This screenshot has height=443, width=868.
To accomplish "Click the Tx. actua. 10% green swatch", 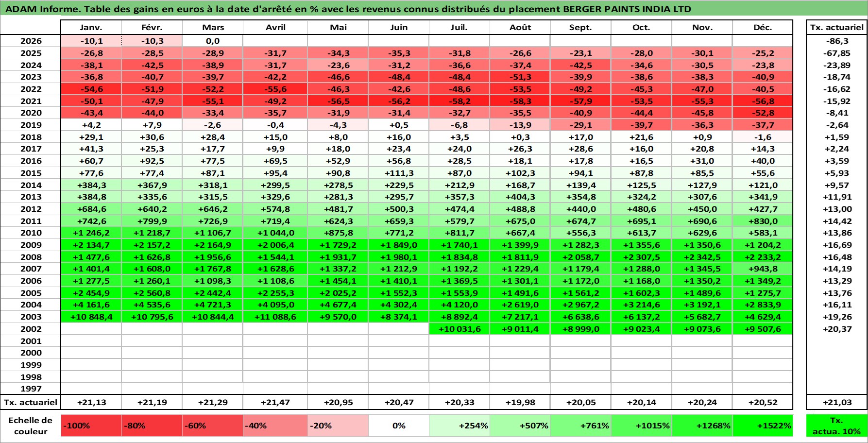I will click(836, 426).
